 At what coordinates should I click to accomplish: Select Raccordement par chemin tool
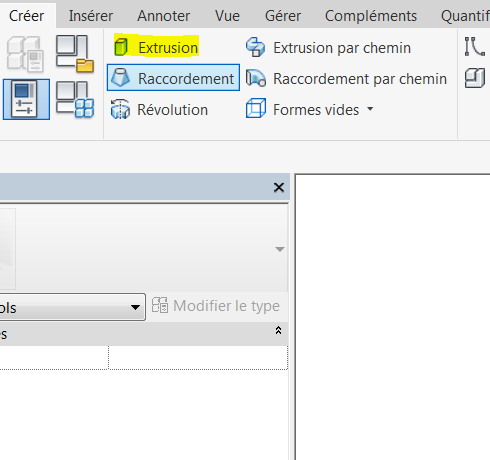click(346, 79)
